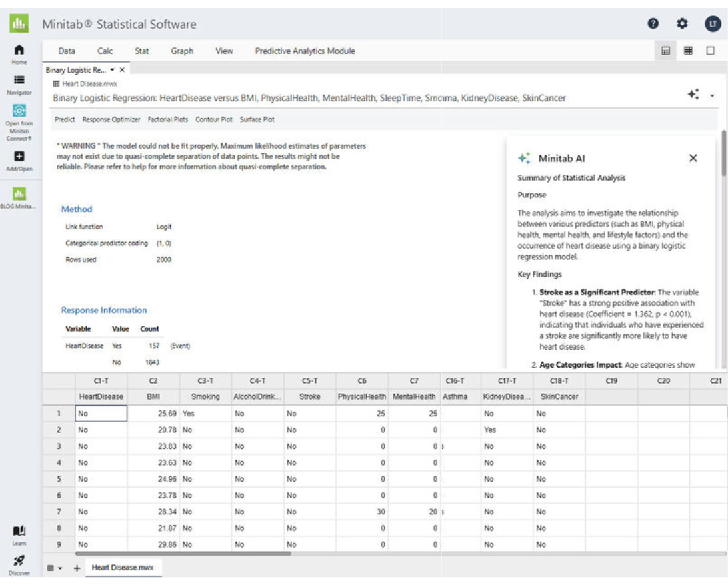Click the Heart Disease.mwx worksheet link
This screenshot has height=585, width=728.
(89, 83)
